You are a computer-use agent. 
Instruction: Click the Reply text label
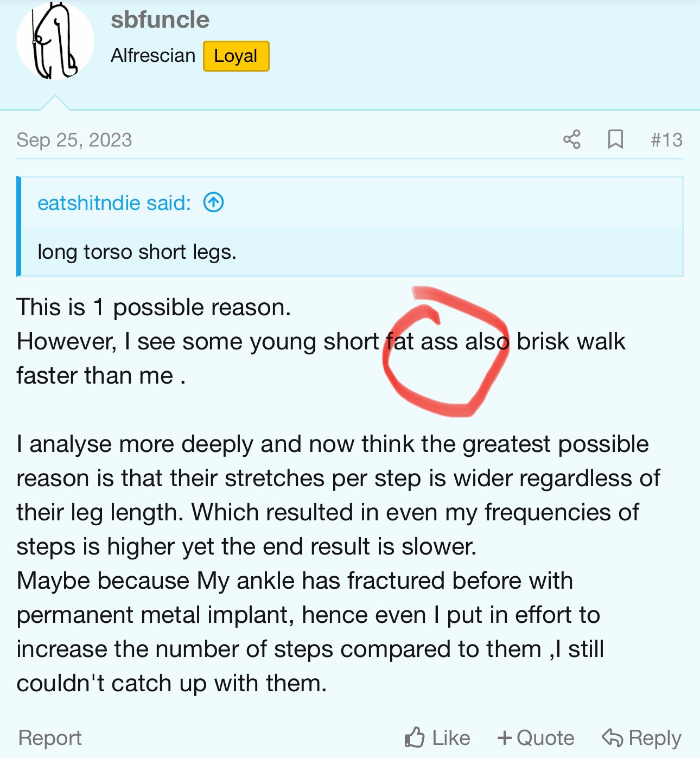click(654, 738)
